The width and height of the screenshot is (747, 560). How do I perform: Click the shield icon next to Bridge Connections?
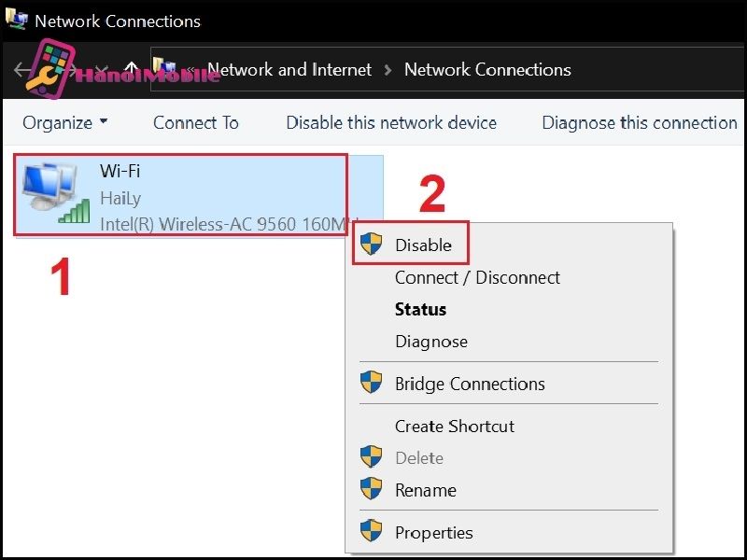click(371, 383)
